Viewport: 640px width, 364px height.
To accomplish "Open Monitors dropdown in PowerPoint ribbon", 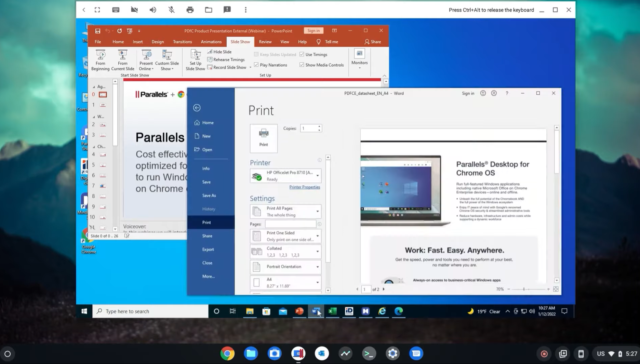I will tap(359, 59).
